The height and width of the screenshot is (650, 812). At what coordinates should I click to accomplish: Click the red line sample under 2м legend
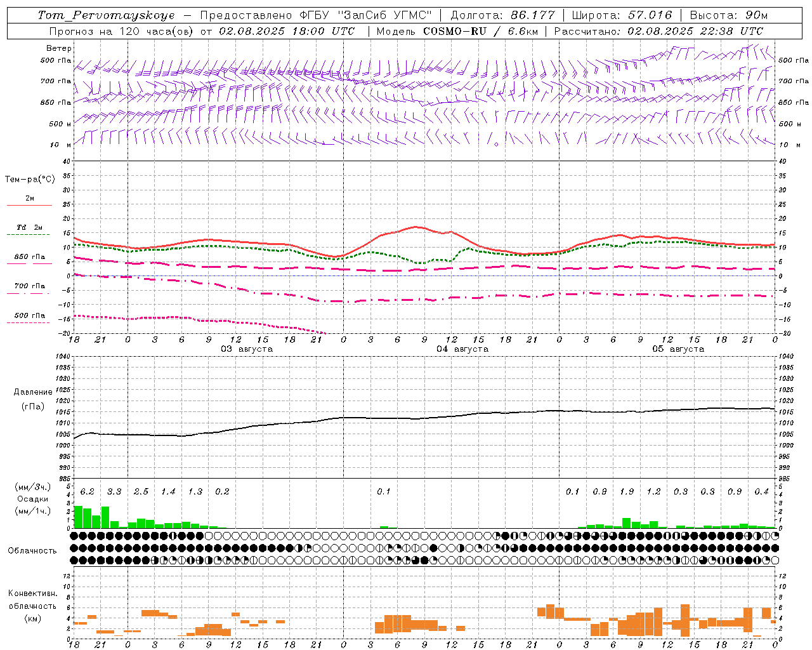click(x=30, y=206)
